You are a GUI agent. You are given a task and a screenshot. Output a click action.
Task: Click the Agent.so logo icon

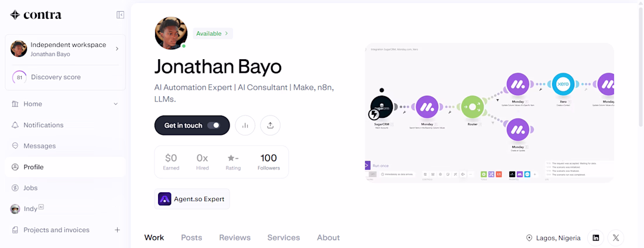165,199
